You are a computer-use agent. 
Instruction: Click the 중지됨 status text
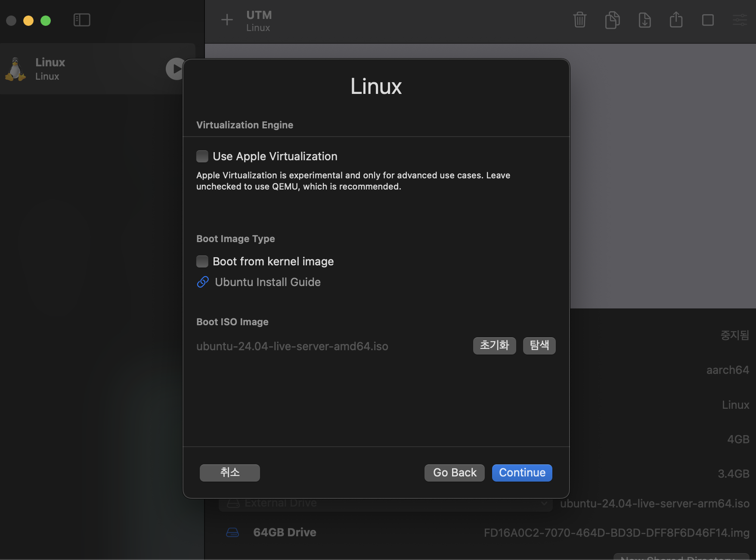pyautogui.click(x=735, y=335)
